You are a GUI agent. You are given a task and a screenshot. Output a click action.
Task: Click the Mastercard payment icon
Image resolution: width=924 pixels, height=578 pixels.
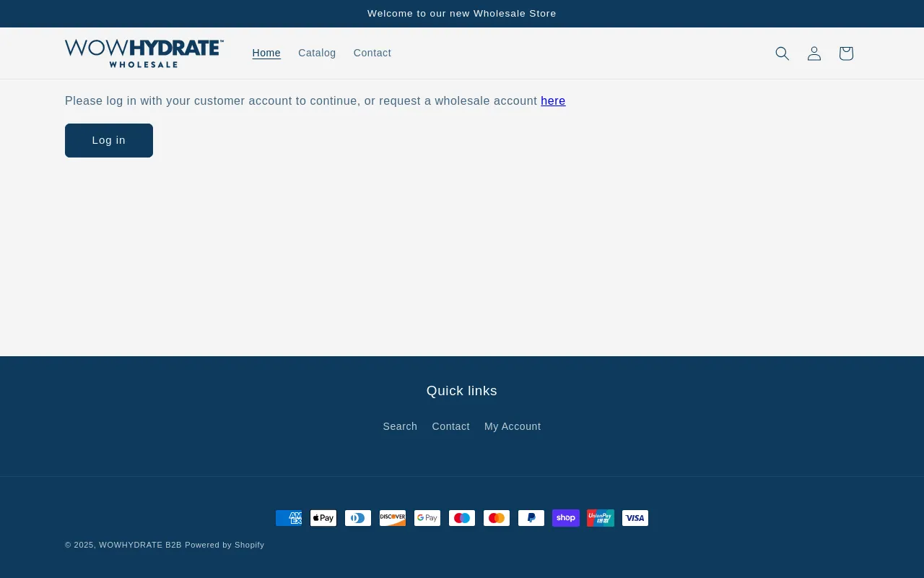[x=497, y=518]
